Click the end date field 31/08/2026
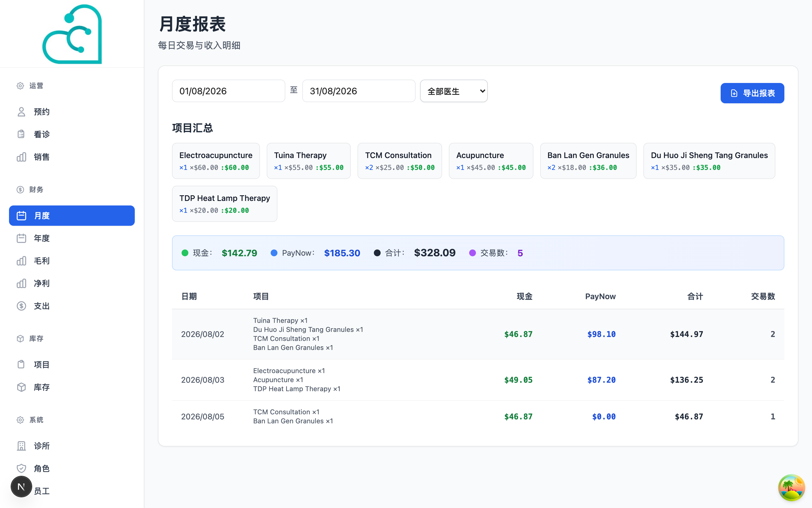This screenshot has height=508, width=812. coord(359,91)
